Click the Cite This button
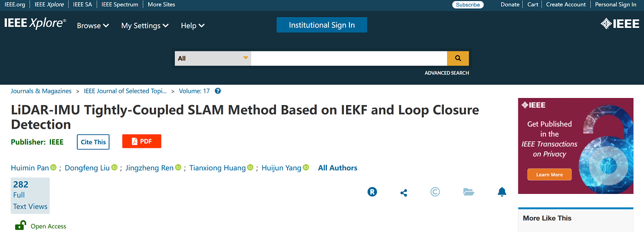 (93, 142)
